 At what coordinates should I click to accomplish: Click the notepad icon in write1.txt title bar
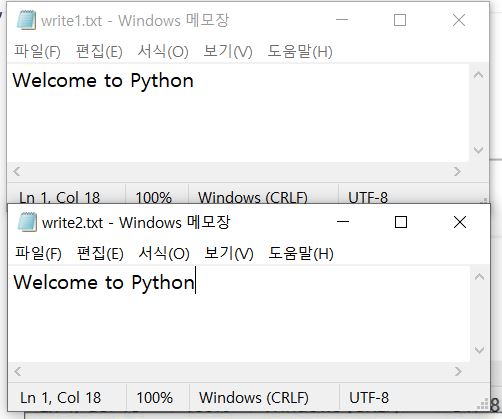(26, 20)
